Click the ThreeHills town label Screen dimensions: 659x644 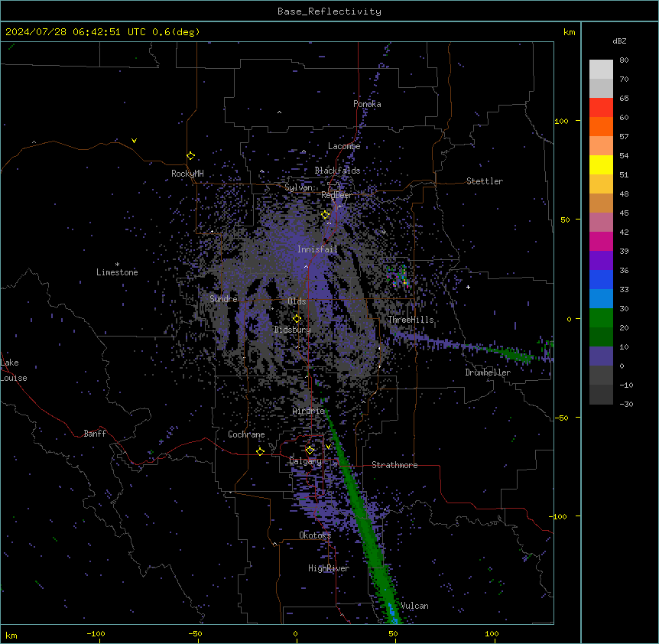coord(411,320)
